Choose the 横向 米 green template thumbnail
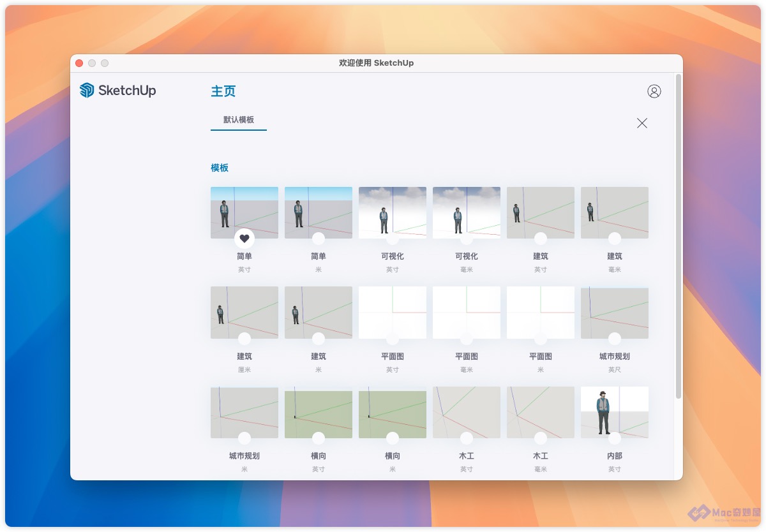Viewport: 766px width, 532px height. pos(393,412)
